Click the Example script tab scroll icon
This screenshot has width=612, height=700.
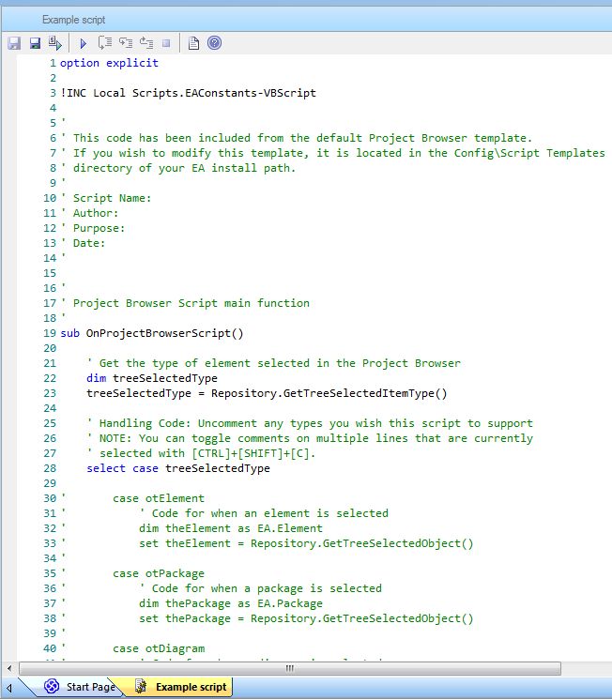coord(141,686)
